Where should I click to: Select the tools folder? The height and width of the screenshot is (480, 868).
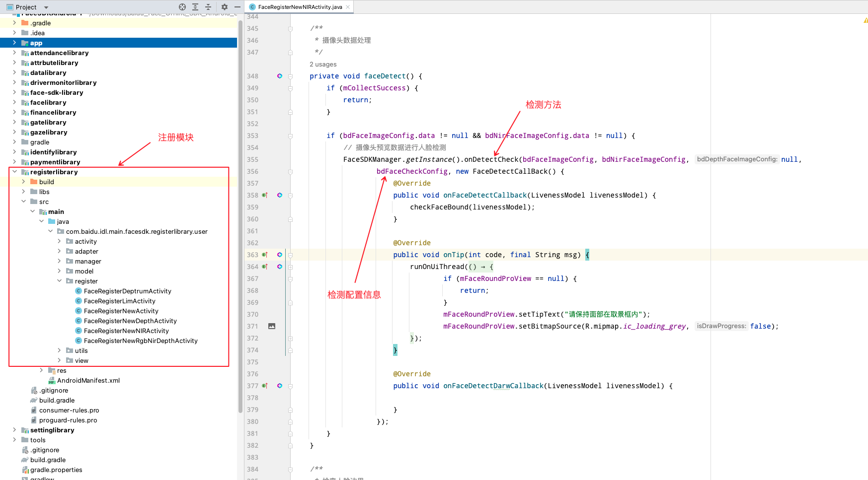[x=38, y=440]
